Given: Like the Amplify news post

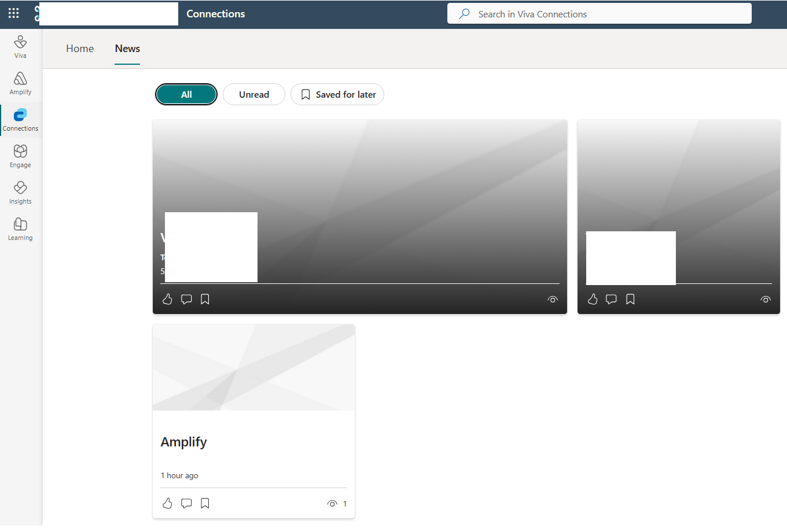Looking at the screenshot, I should [167, 503].
